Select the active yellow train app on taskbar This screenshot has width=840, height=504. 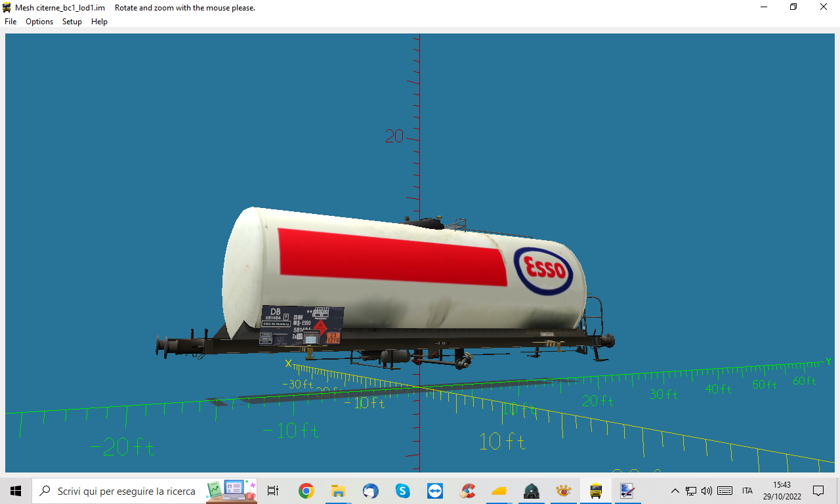click(x=596, y=491)
